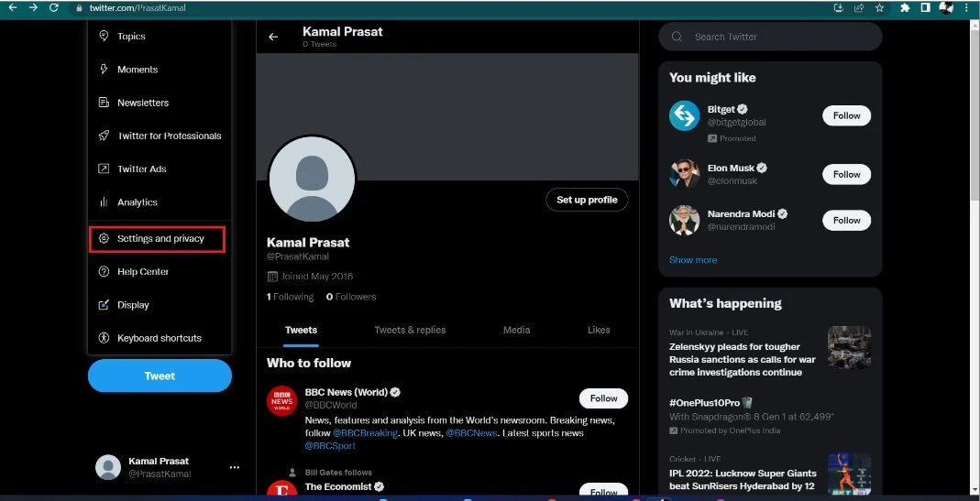This screenshot has width=980, height=501.
Task: Open the browser extensions puzzle icon
Action: pos(905,8)
